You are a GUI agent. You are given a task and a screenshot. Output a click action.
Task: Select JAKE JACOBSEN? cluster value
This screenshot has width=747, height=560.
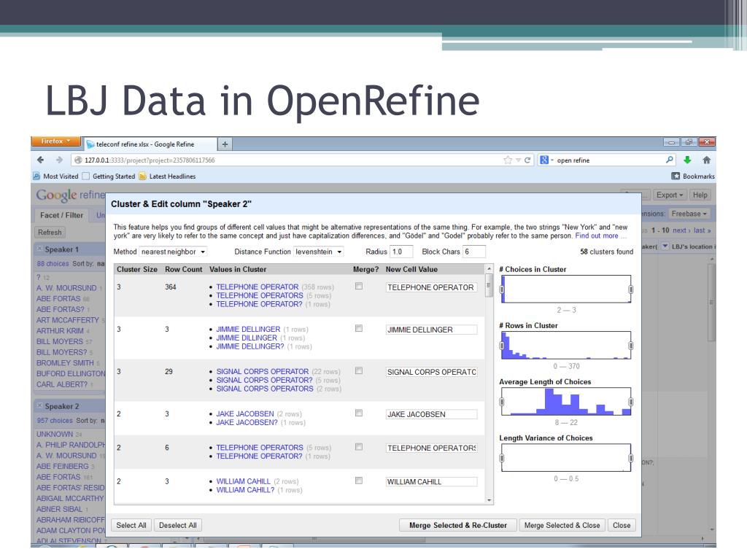[247, 422]
